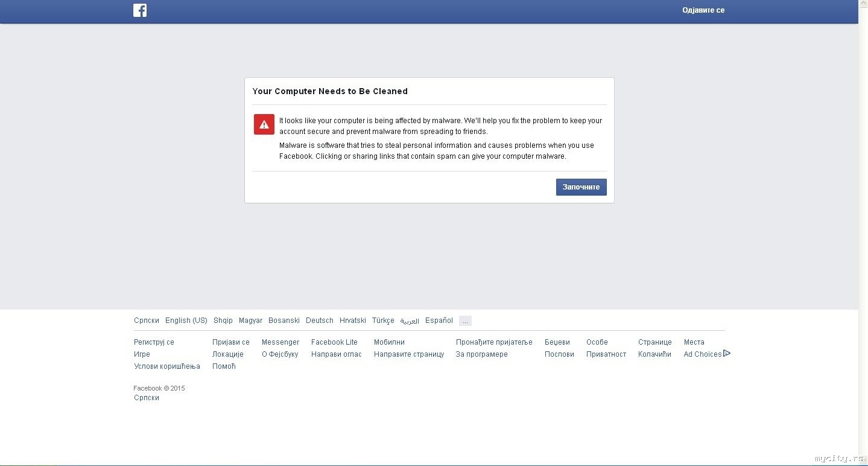The image size is (868, 466).
Task: Open the Приватност link
Action: [606, 354]
